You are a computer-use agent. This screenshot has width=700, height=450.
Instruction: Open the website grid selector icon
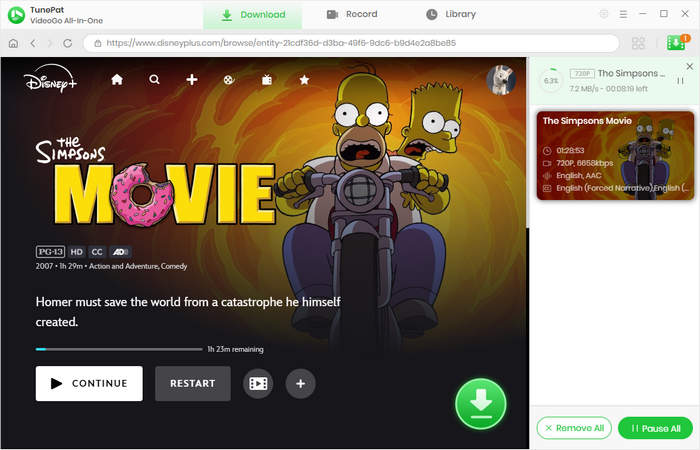(x=638, y=43)
